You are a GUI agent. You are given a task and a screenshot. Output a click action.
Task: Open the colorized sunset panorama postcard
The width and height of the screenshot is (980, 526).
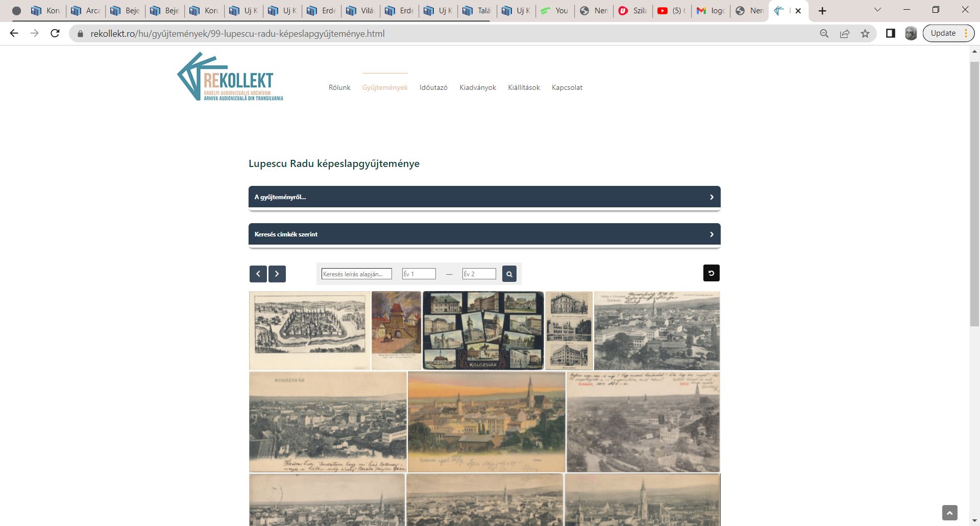pos(486,422)
